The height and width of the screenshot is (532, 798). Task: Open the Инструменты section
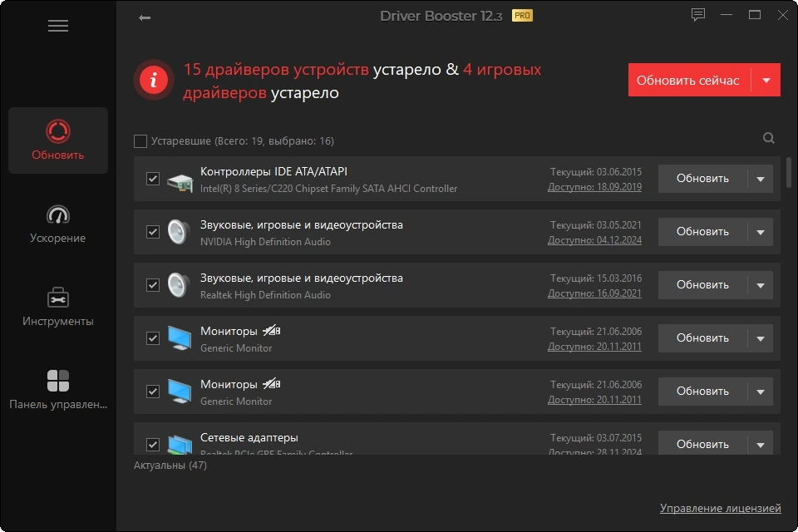click(58, 307)
